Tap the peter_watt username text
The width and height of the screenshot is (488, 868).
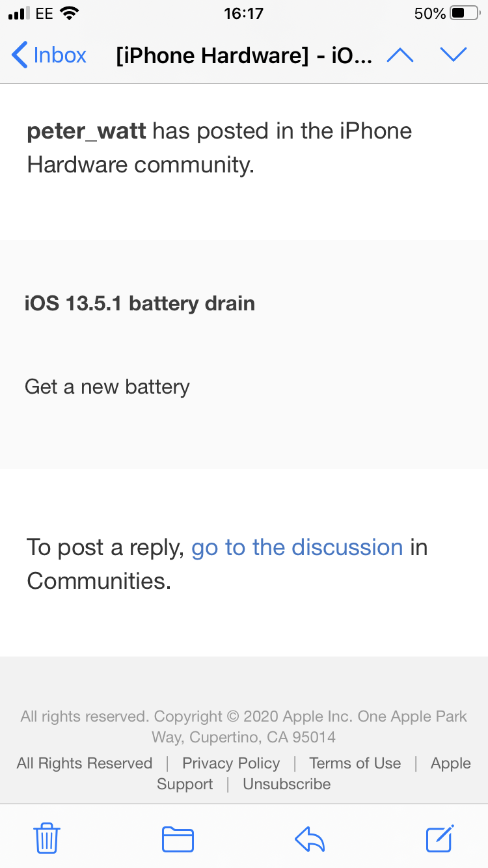(x=87, y=131)
